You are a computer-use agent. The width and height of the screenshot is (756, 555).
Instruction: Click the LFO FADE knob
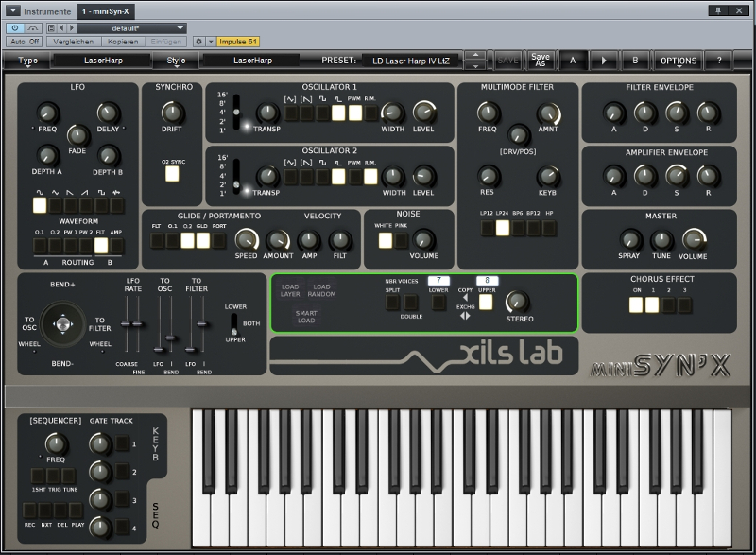(77, 135)
